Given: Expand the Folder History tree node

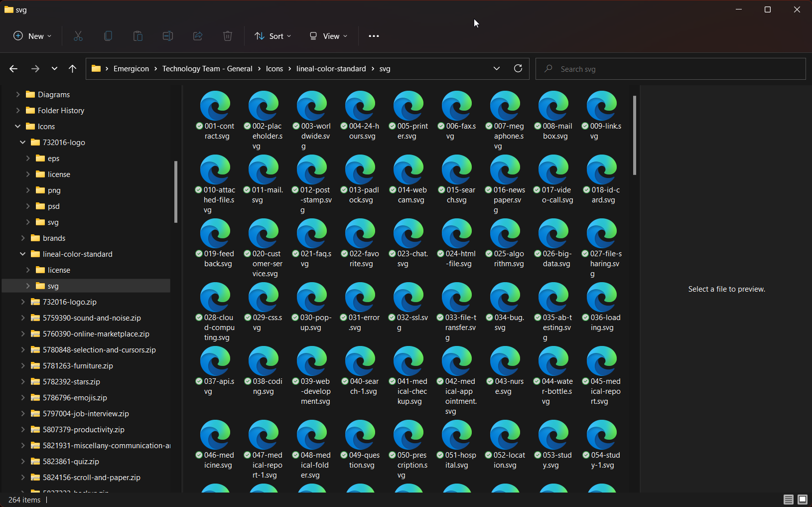Looking at the screenshot, I should [x=18, y=110].
